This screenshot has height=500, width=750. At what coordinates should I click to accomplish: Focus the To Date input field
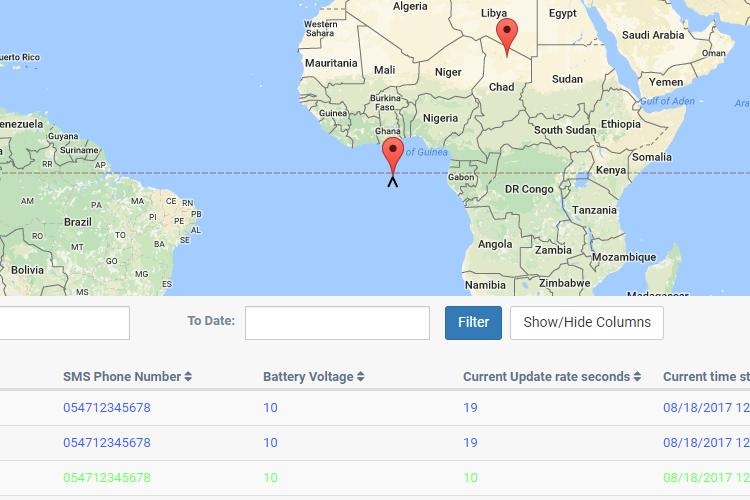[337, 323]
